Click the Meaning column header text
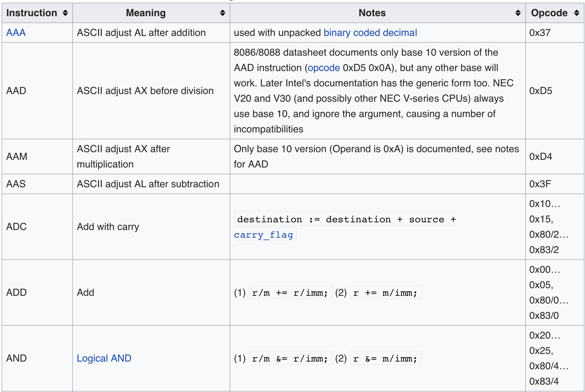585x392 pixels. tap(146, 13)
